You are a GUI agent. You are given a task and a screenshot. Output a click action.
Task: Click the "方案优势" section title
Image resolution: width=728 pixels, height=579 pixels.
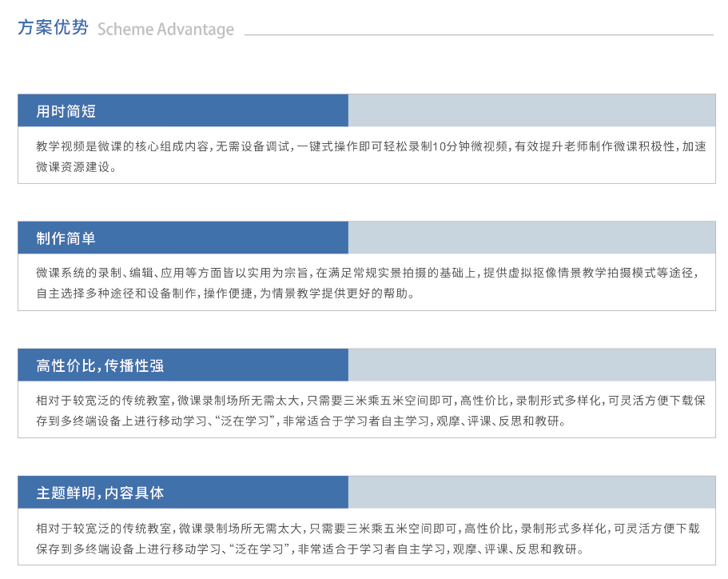pos(53,28)
